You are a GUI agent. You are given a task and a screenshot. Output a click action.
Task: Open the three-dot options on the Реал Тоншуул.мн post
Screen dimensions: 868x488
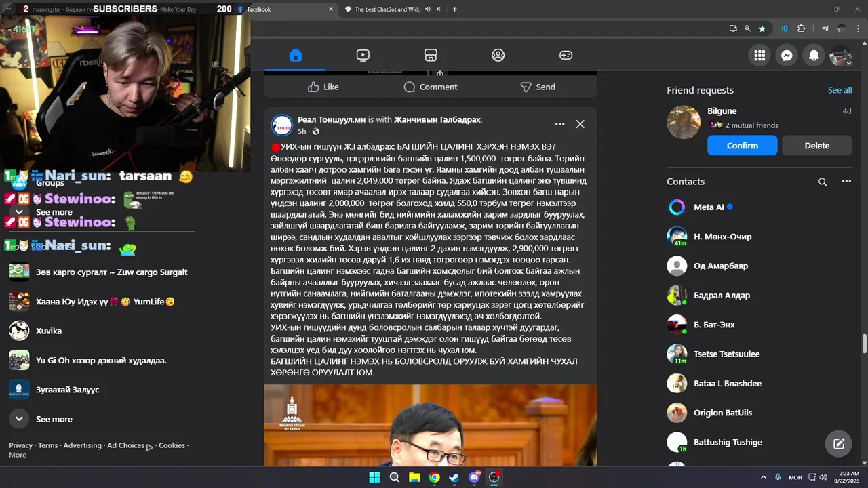(559, 124)
